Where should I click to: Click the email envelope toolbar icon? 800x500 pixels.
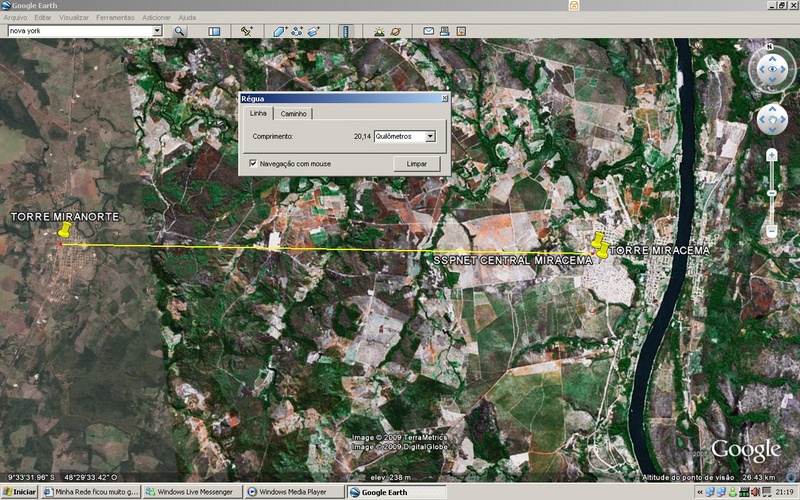pyautogui.click(x=429, y=31)
